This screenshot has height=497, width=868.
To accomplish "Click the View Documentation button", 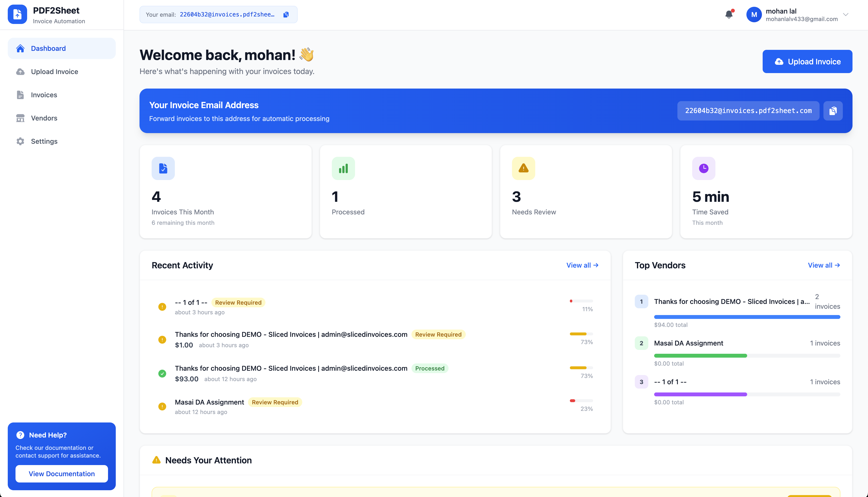I will point(62,474).
